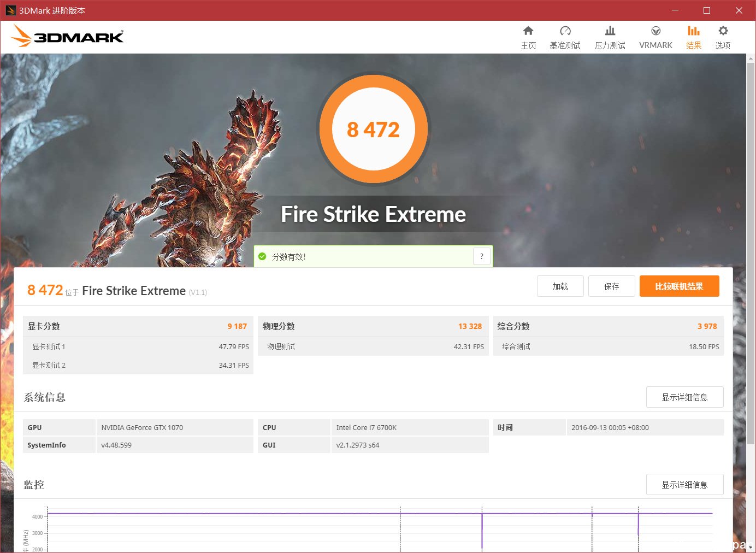Click the orange 比较联机结果 compare button
The image size is (756, 553).
coord(680,286)
